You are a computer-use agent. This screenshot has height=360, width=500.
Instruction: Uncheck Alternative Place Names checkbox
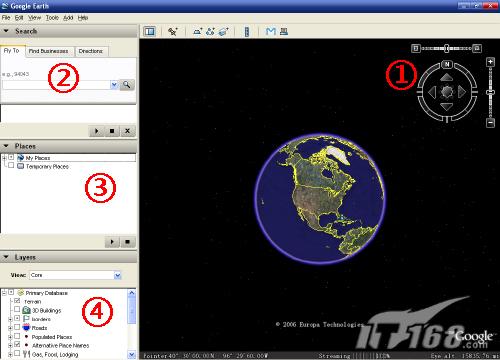coord(17,345)
